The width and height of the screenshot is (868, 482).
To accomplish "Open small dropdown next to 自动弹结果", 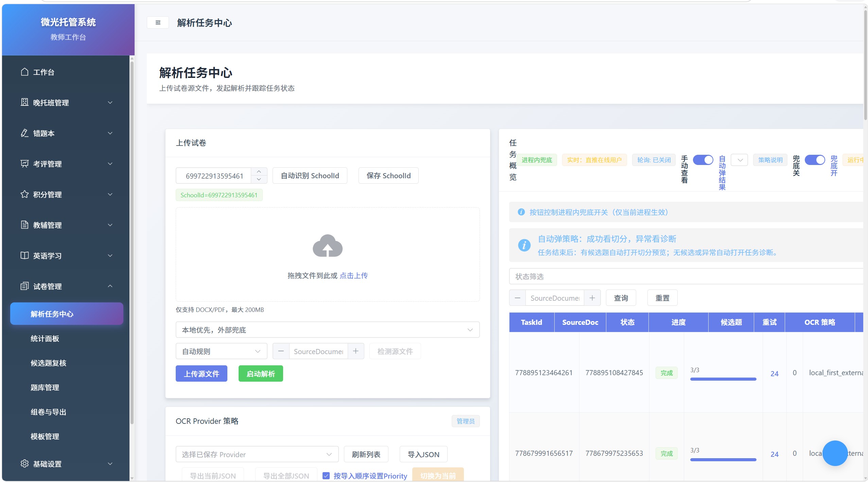I will coord(740,160).
